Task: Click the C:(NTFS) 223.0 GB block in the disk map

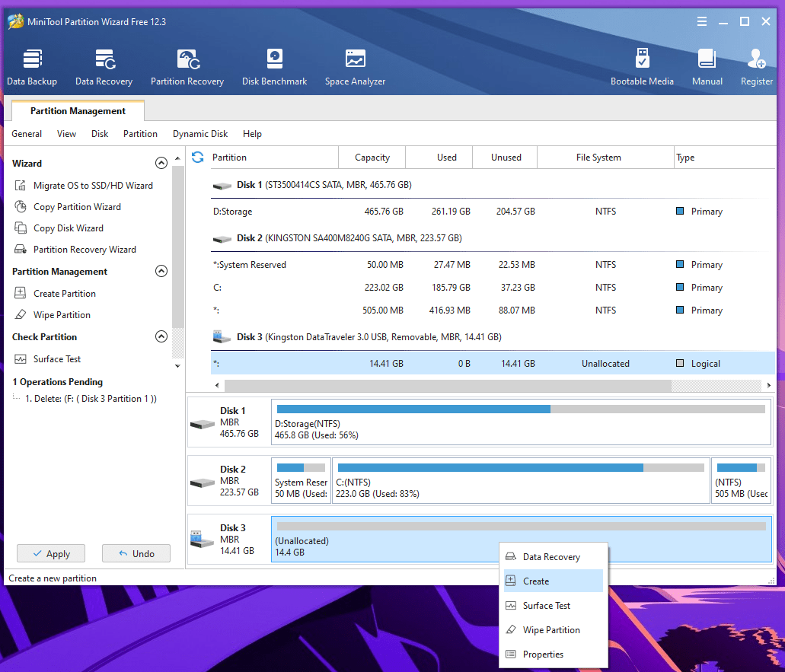Action: click(521, 480)
